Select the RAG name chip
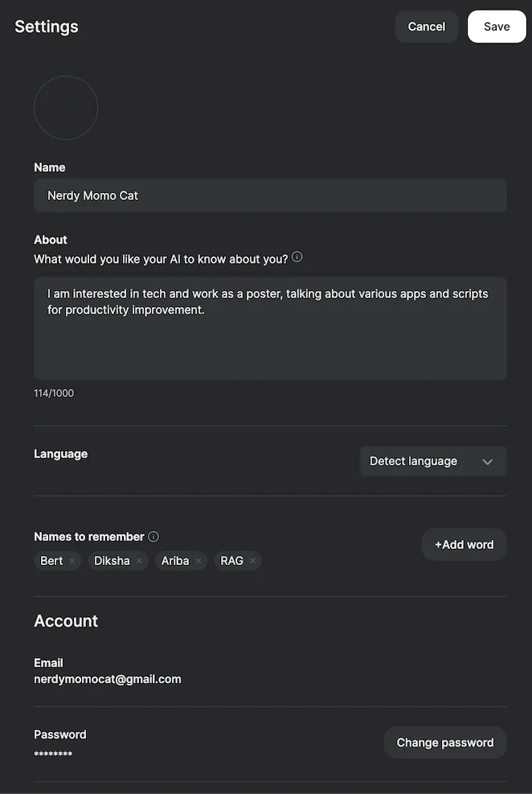The height and width of the screenshot is (794, 532). [x=231, y=561]
